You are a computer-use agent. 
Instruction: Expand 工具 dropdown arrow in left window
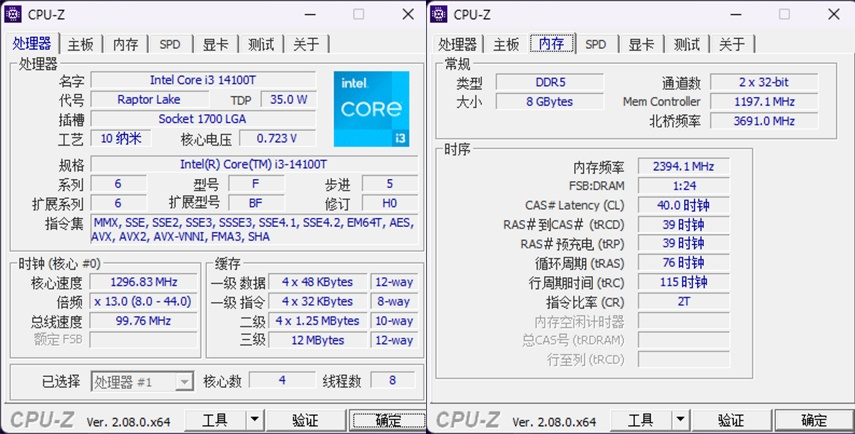point(254,420)
